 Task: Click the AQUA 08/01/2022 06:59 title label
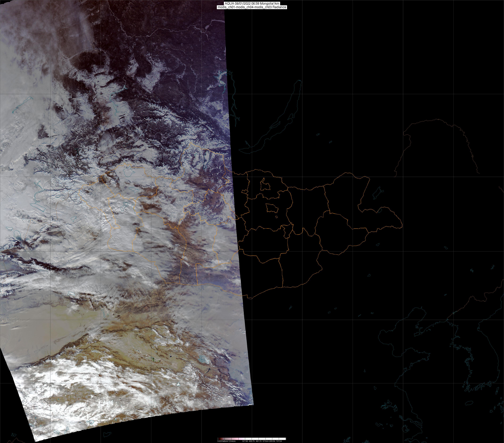pos(252,3)
